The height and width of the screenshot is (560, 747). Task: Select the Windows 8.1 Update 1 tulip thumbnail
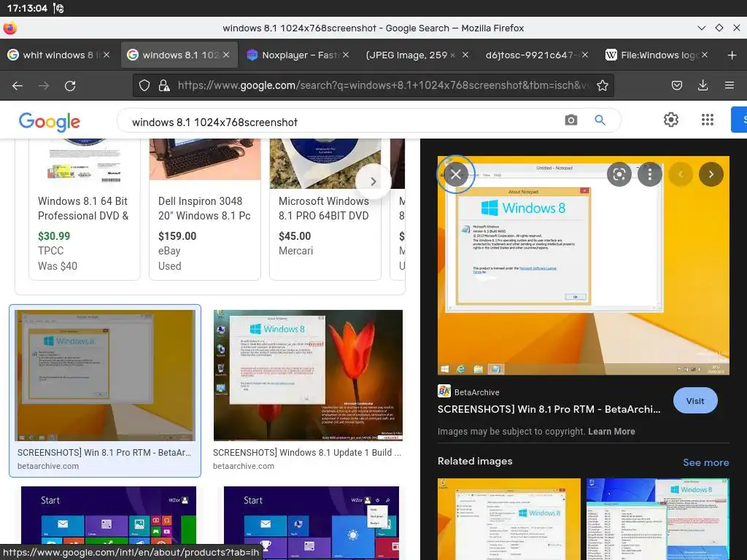(x=308, y=376)
